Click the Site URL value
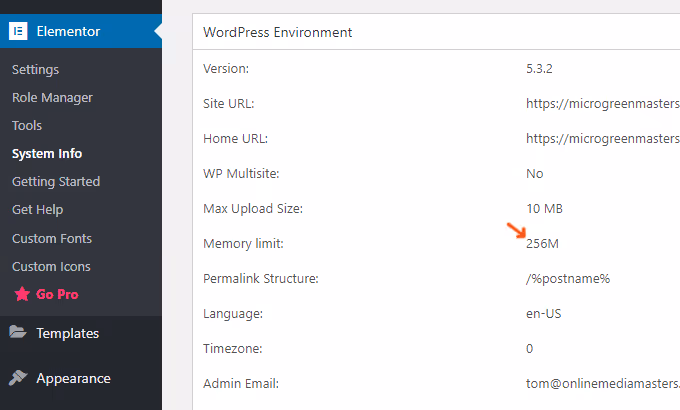Image resolution: width=680 pixels, height=410 pixels. 603,104
